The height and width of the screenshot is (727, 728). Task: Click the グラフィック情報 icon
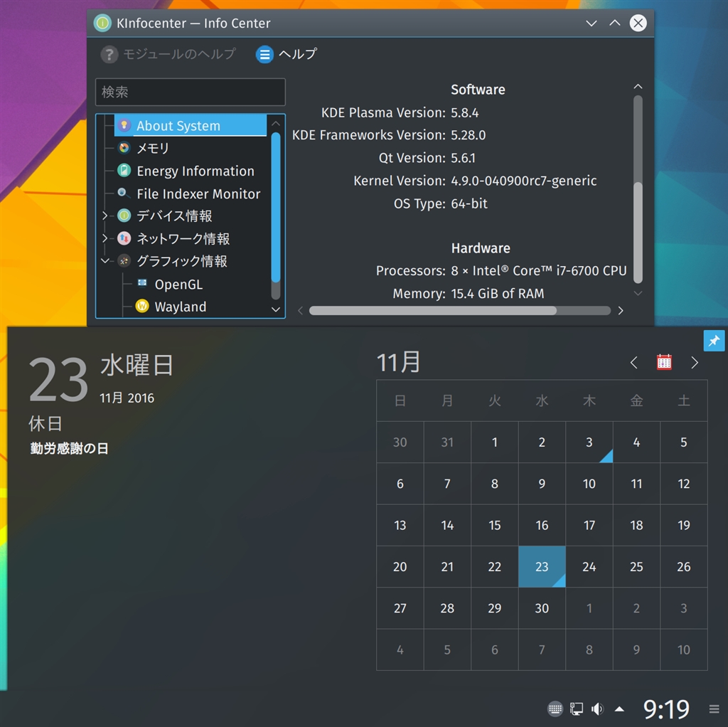click(124, 261)
